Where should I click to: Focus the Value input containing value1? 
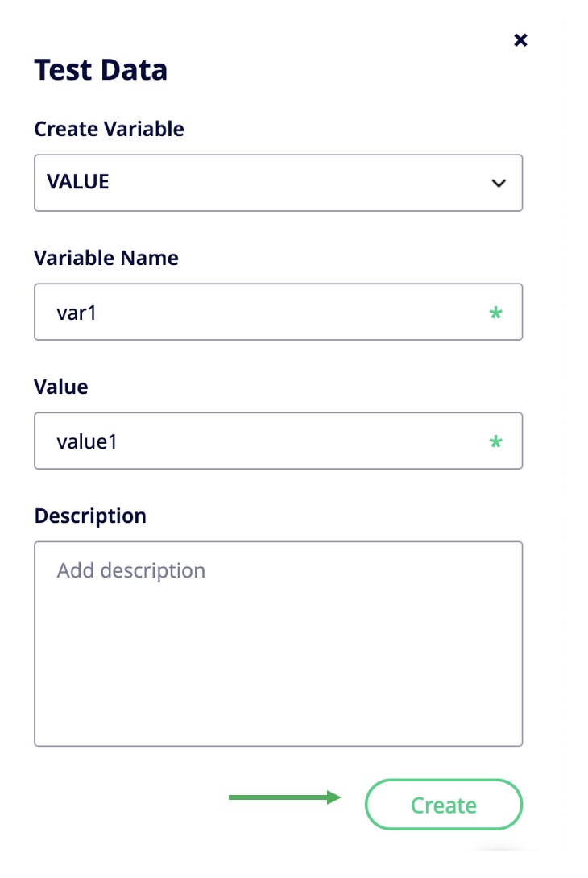tap(279, 441)
